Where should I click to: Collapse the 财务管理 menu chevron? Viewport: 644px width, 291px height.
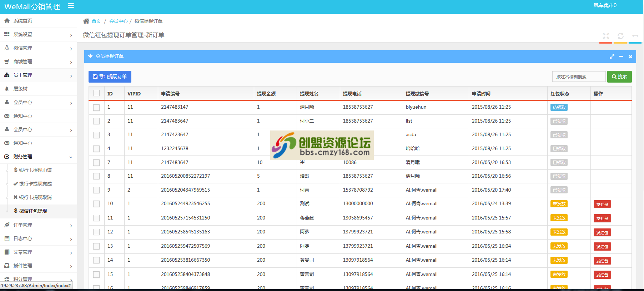71,157
